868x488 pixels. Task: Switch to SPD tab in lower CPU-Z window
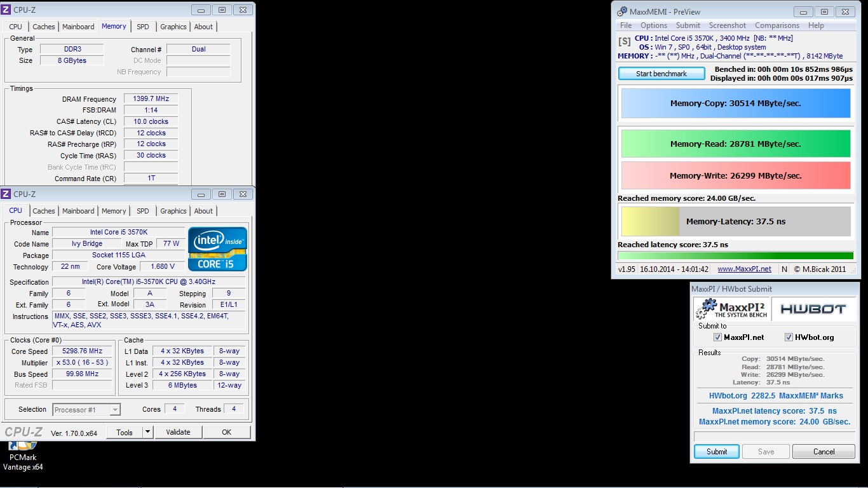(143, 211)
